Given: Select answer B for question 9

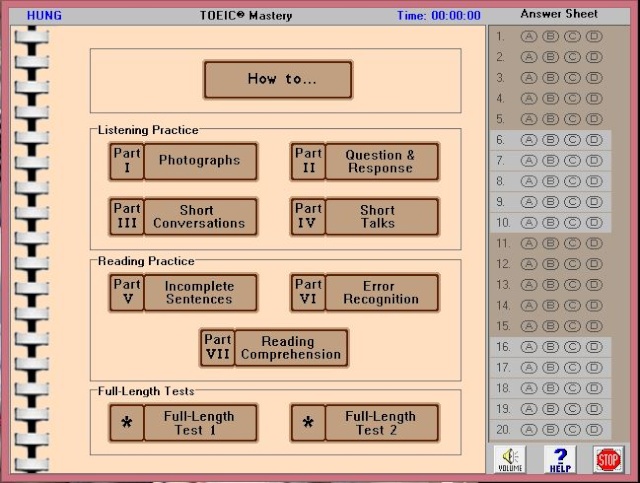Looking at the screenshot, I should click(550, 202).
